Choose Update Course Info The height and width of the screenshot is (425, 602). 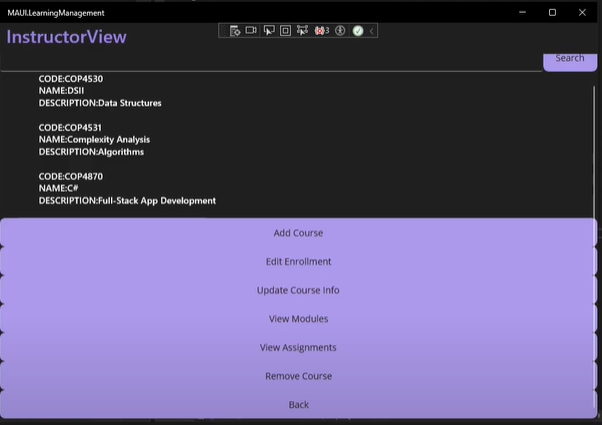[x=298, y=290]
